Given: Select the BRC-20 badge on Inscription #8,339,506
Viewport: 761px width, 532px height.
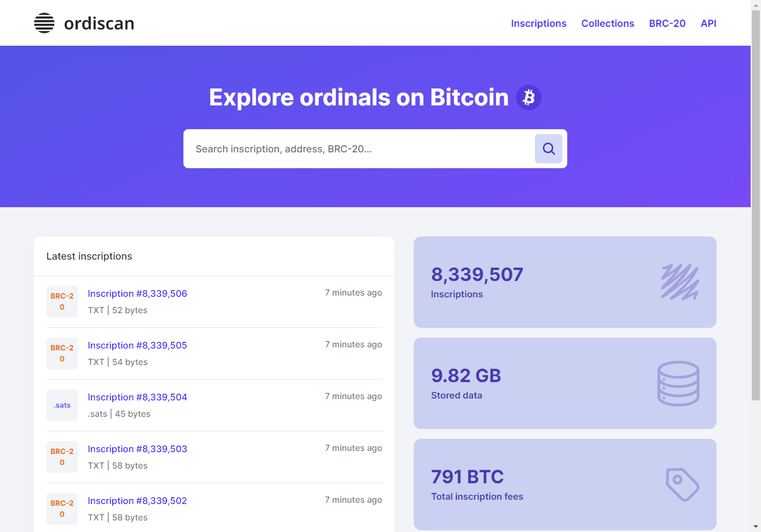Looking at the screenshot, I should pos(62,301).
